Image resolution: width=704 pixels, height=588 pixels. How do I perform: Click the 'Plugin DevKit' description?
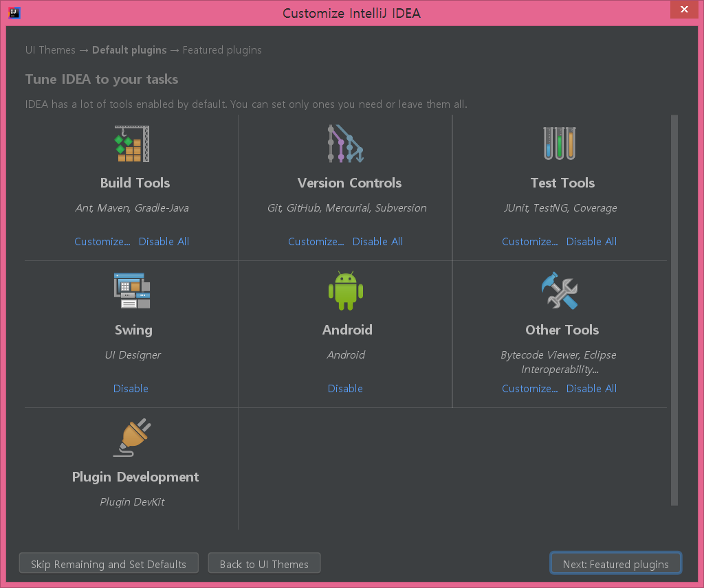132,502
